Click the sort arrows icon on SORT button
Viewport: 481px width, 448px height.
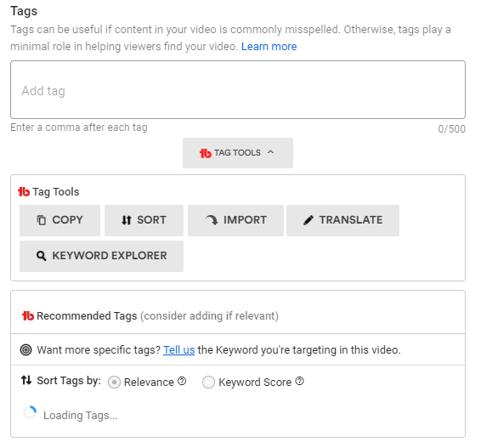point(127,220)
